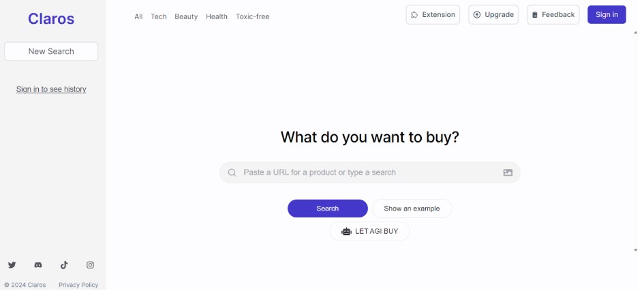Screen dimensions: 644x291
Task: Switch to the Tech category
Action: click(x=159, y=16)
